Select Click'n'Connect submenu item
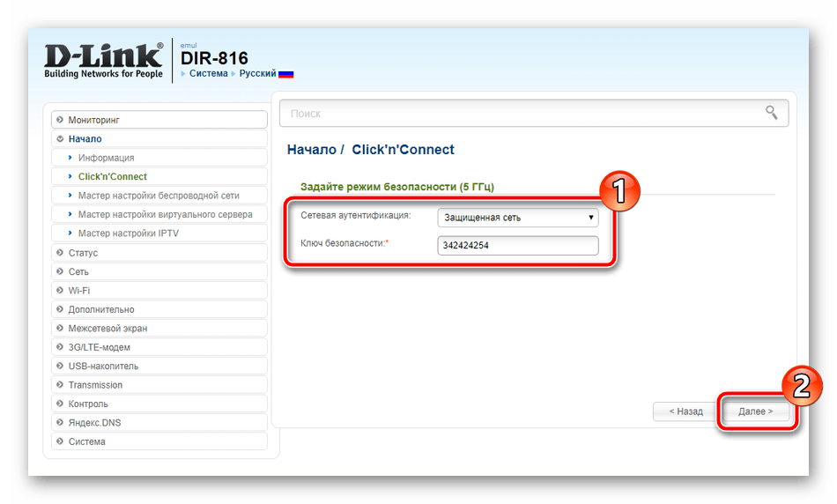 159,176
